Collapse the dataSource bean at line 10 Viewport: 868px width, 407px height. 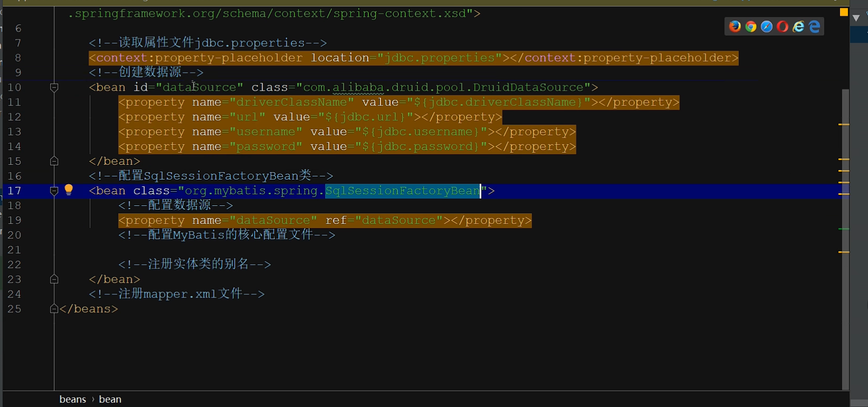click(54, 87)
